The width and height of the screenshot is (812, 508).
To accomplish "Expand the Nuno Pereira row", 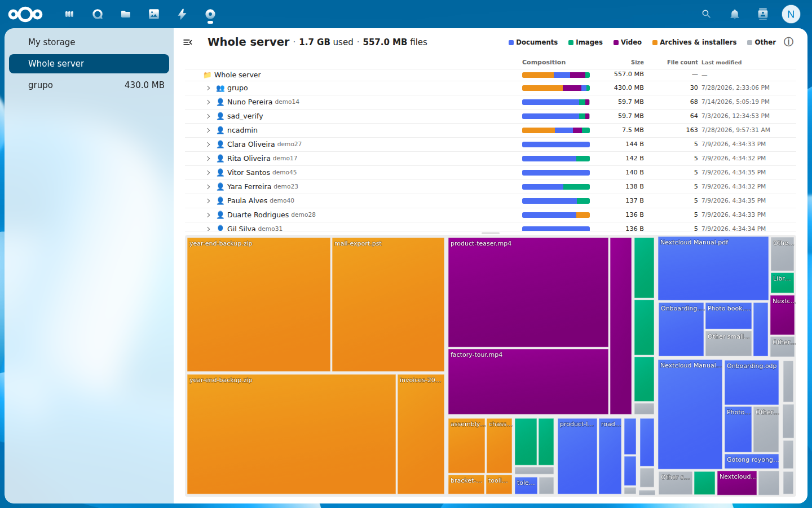I will pyautogui.click(x=208, y=102).
